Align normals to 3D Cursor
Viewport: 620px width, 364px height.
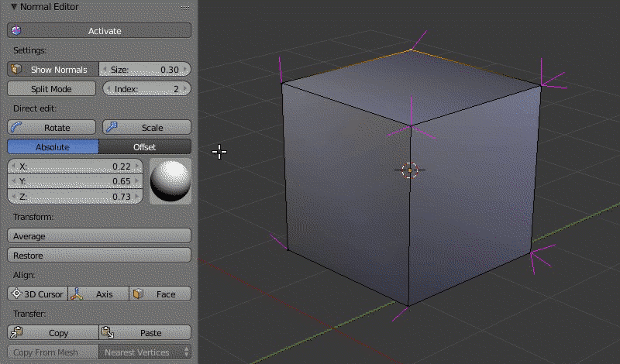(37, 294)
